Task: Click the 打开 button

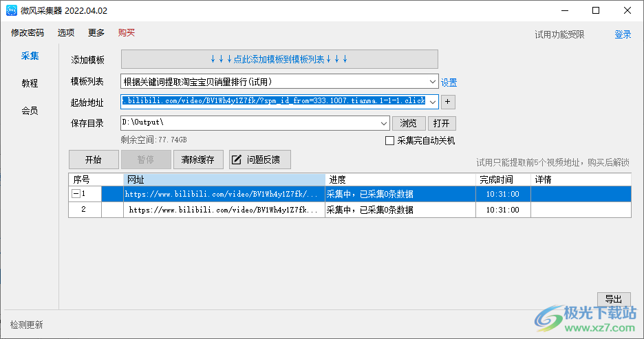Action: pos(442,123)
